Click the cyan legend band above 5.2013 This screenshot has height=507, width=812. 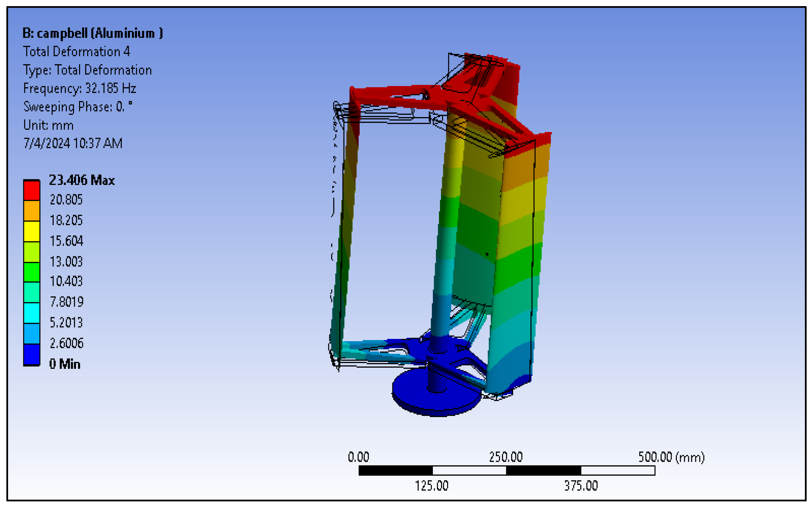(32, 313)
